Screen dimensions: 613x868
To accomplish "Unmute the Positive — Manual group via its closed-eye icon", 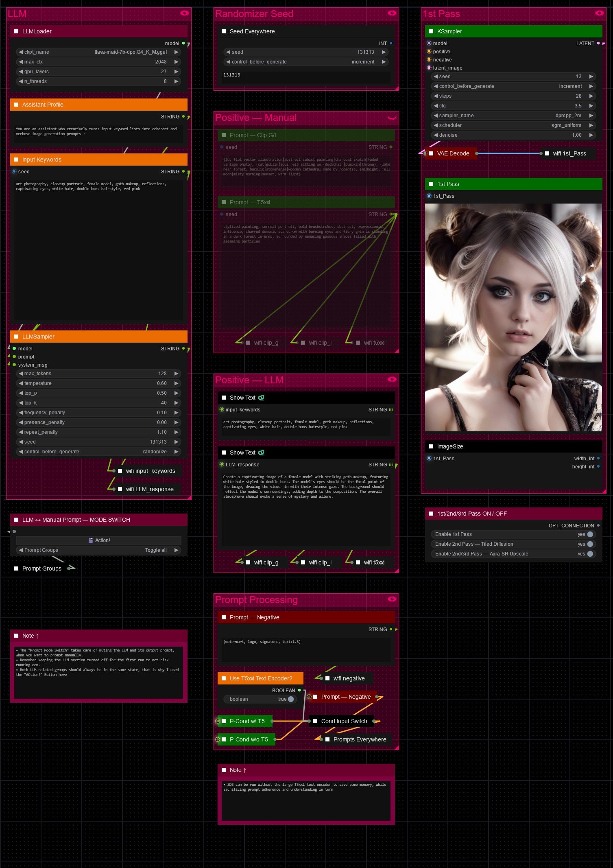I will coord(392,118).
